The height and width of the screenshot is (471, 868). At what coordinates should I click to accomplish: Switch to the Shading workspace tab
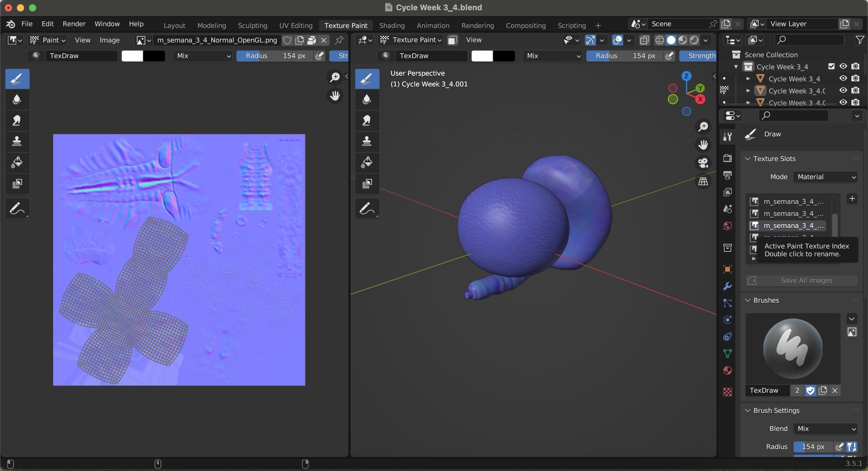point(392,26)
